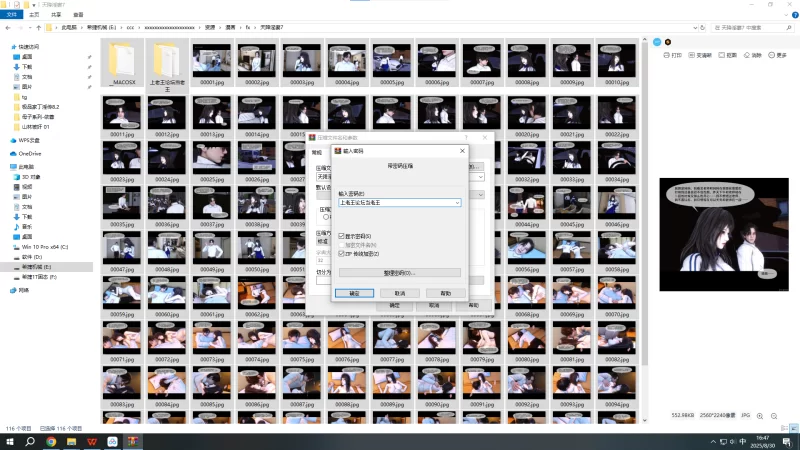Zoom in on the preview image
The height and width of the screenshot is (450, 800).
coord(760,416)
